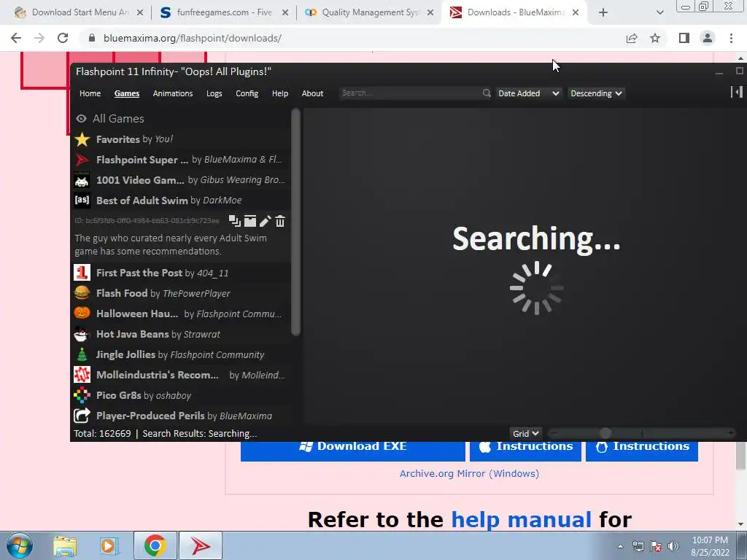Click the All Games eye icon
Screen dimensions: 747x560
(82, 119)
